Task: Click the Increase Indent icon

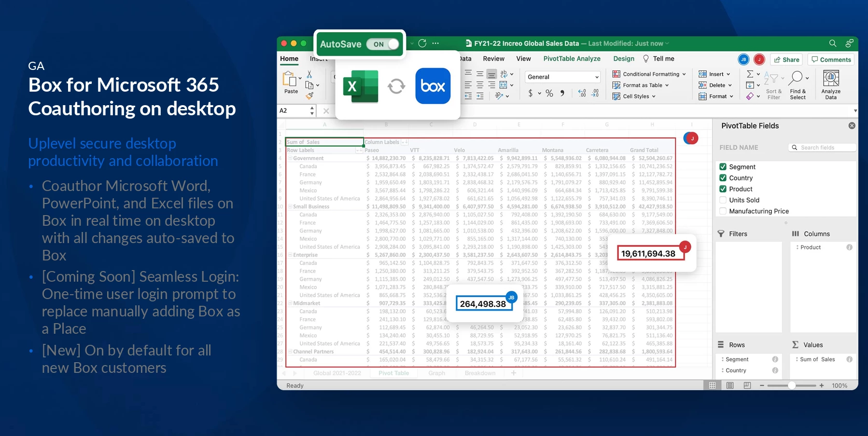Action: point(480,96)
